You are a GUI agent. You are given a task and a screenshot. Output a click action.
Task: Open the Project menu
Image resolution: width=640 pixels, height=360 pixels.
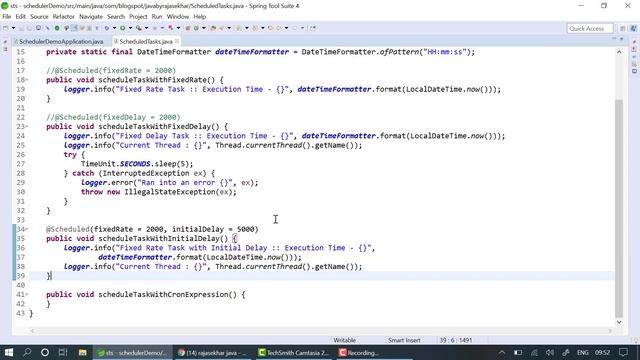(x=138, y=16)
